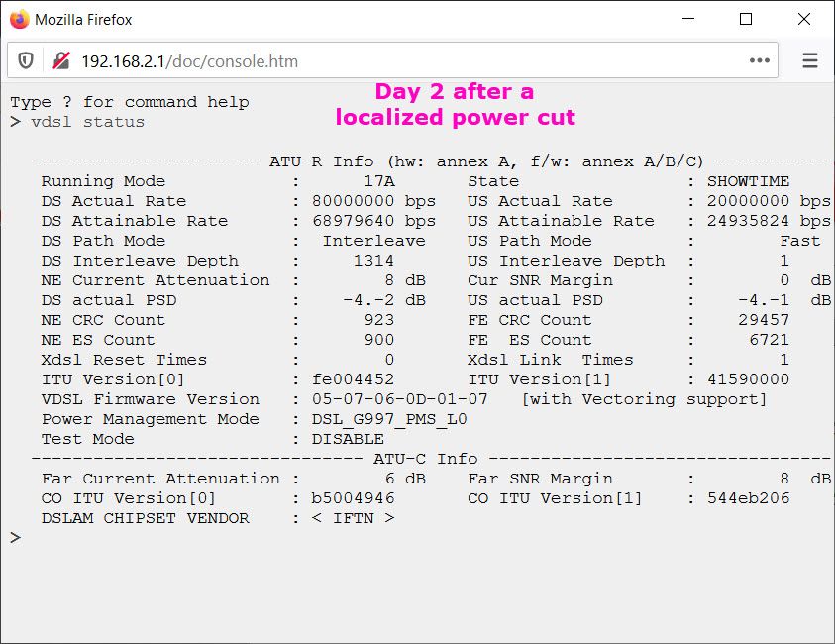Click the DSLAM CHIPSET VENDOR IFTN value

click(353, 518)
